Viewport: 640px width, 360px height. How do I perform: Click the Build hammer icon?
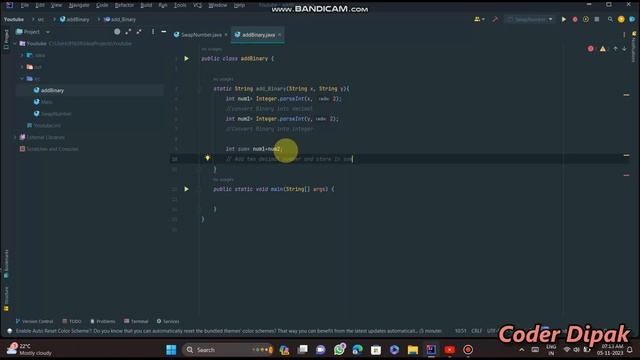pyautogui.click(x=495, y=19)
